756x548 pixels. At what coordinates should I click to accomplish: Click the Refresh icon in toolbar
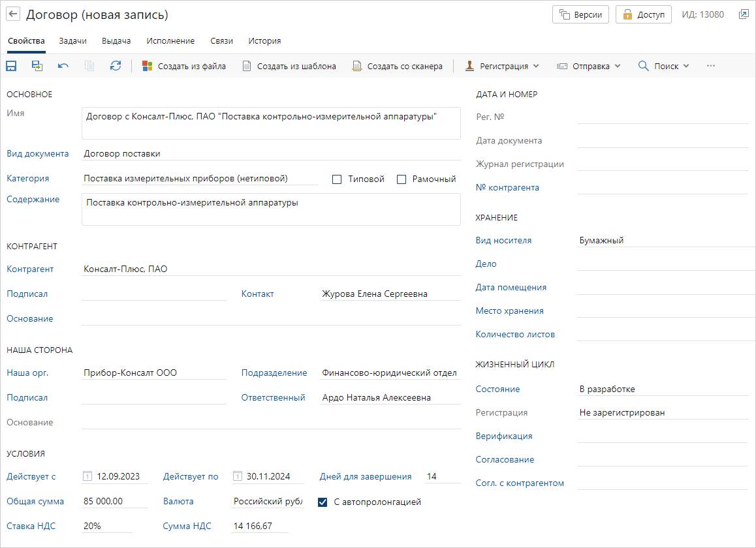pyautogui.click(x=116, y=66)
